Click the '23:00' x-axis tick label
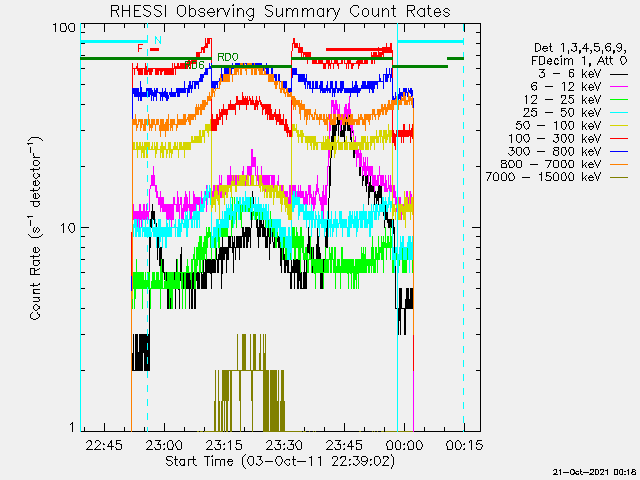This screenshot has height=480, width=640. (x=164, y=445)
